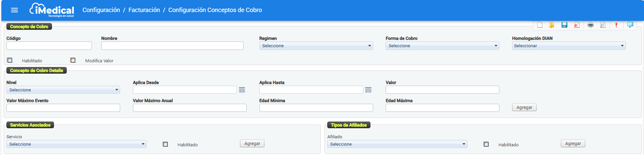Toggle the Modifica Valor checkbox
Viewport: 644px width, 155px height.
pos(73,60)
